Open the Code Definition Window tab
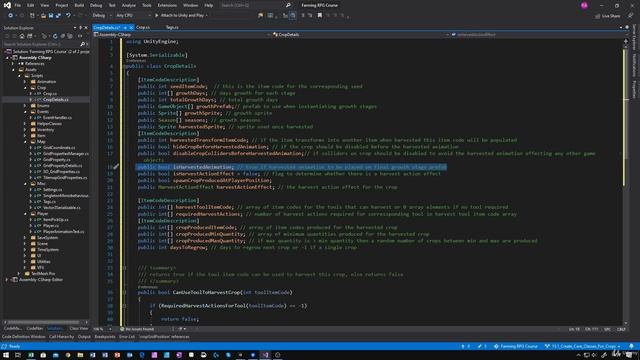The height and width of the screenshot is (360, 640). point(24,337)
